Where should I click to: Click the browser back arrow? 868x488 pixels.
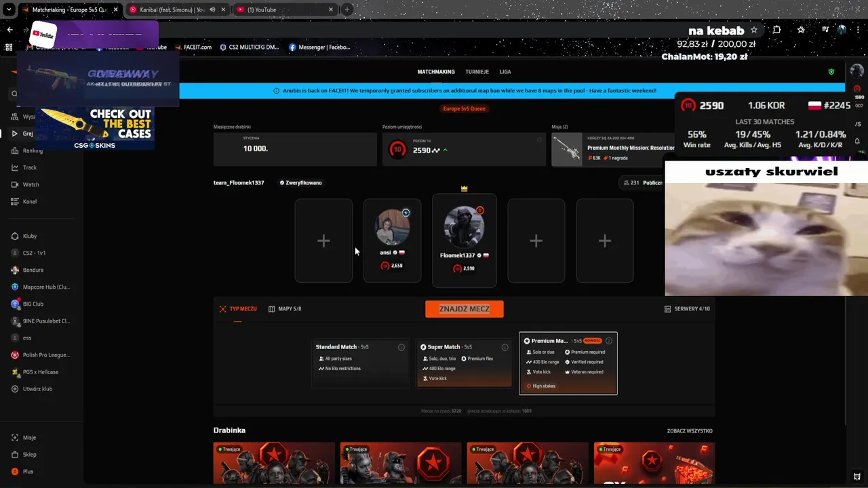[x=9, y=30]
